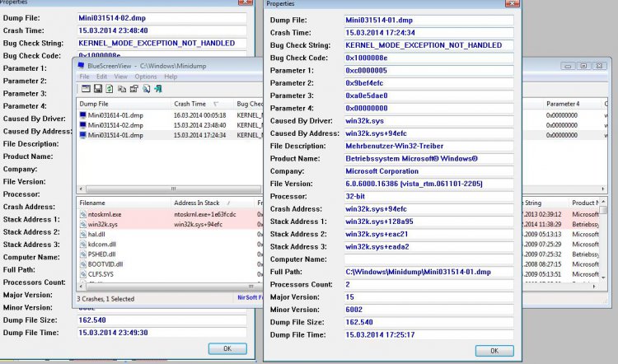Open the Help menu in BlueScreenView
This screenshot has height=364, width=618.
pos(171,77)
